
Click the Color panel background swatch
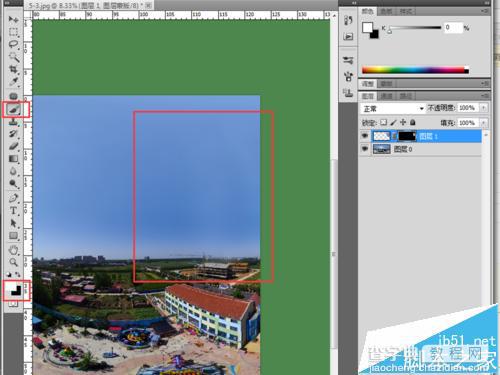point(375,34)
